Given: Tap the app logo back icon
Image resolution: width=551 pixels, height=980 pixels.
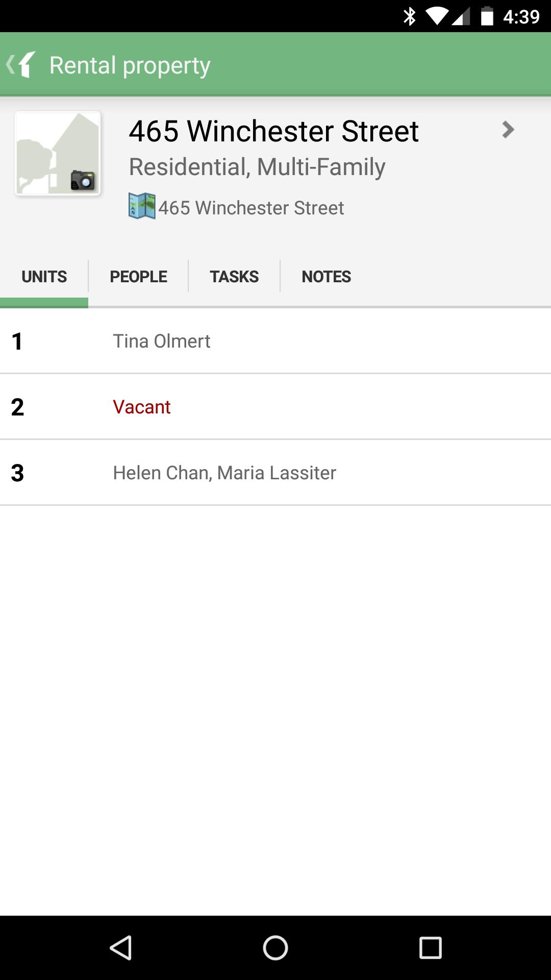Looking at the screenshot, I should tap(21, 65).
